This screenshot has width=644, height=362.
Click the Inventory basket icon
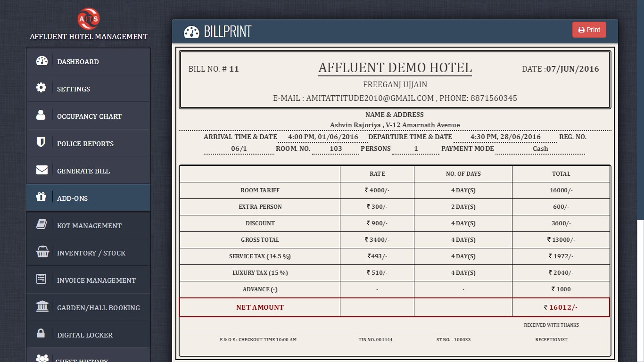click(x=42, y=252)
